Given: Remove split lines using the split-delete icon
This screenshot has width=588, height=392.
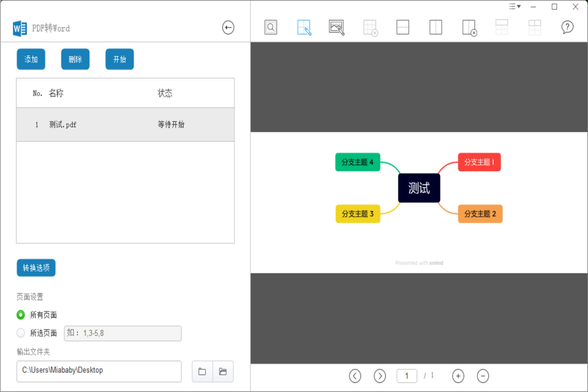Looking at the screenshot, I should (x=469, y=27).
